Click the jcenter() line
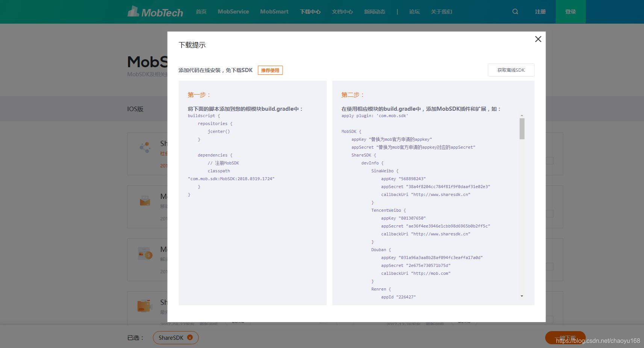The width and height of the screenshot is (644, 348). point(219,131)
